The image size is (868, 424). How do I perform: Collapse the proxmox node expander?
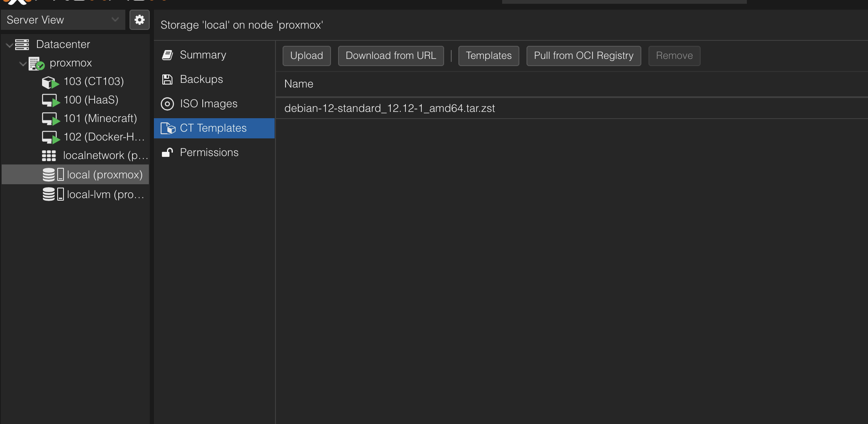coord(23,64)
